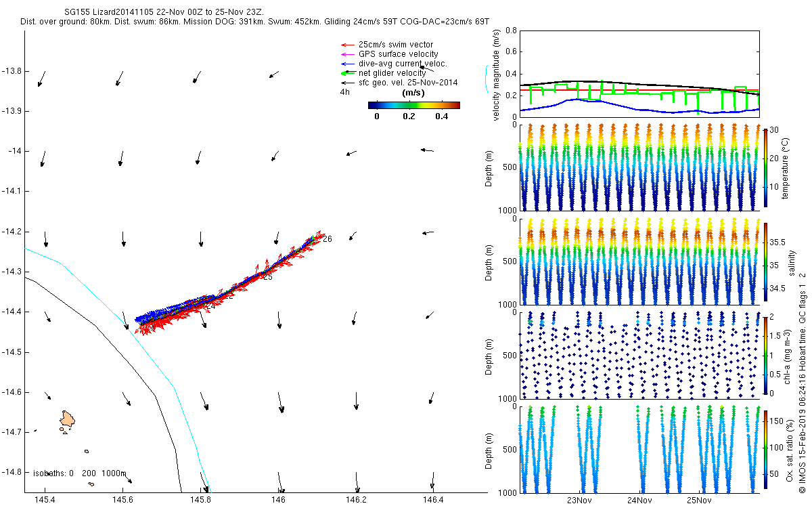Click the Ox. sat. ratio (%) color bar
This screenshot has width=812, height=508.
[x=765, y=448]
